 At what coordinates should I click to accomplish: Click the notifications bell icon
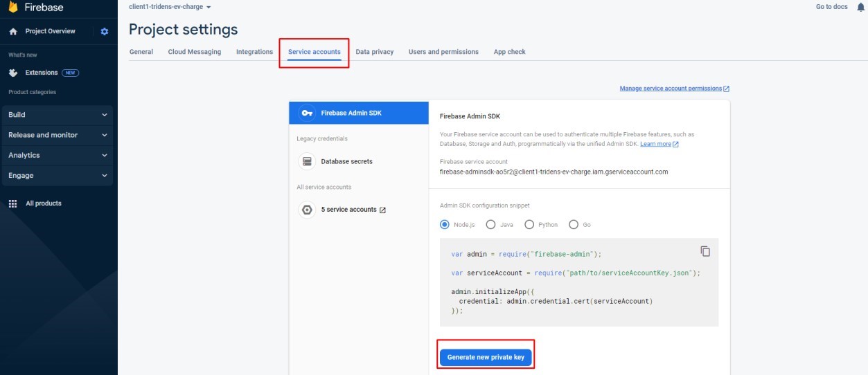(x=861, y=7)
